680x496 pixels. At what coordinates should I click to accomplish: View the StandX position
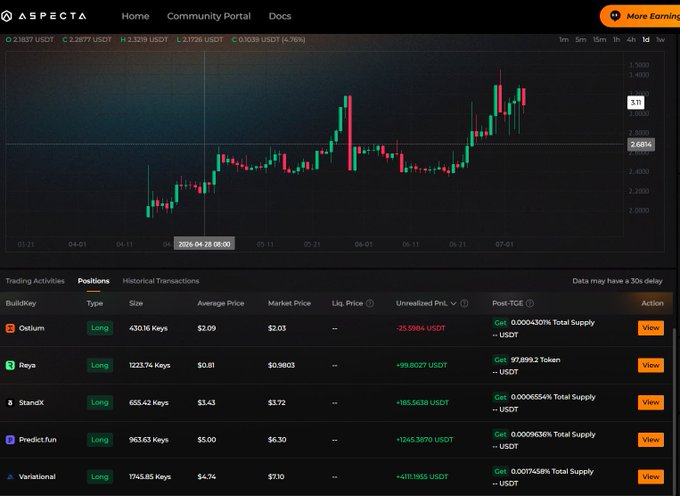coord(651,402)
